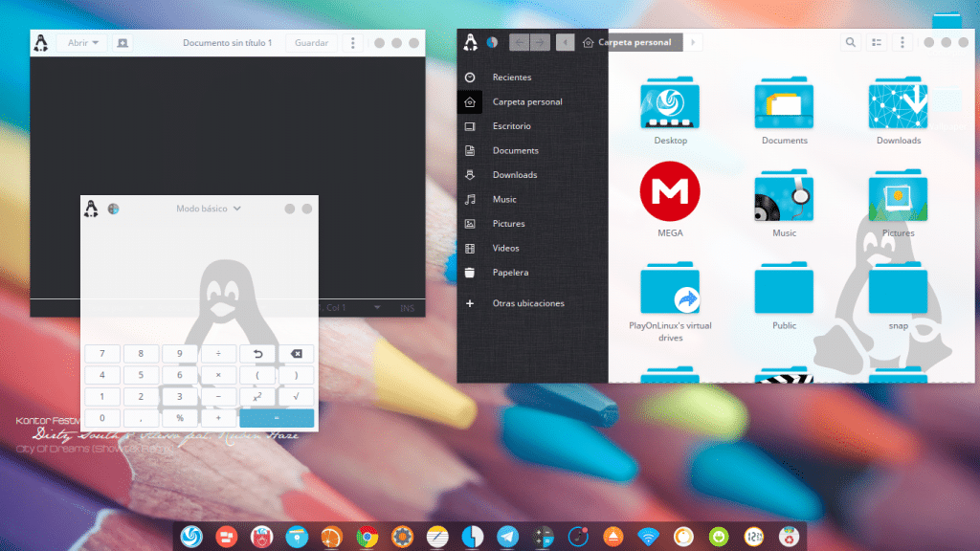Click the multiplication key on calculator
The height and width of the screenshot is (551, 980).
(218, 375)
